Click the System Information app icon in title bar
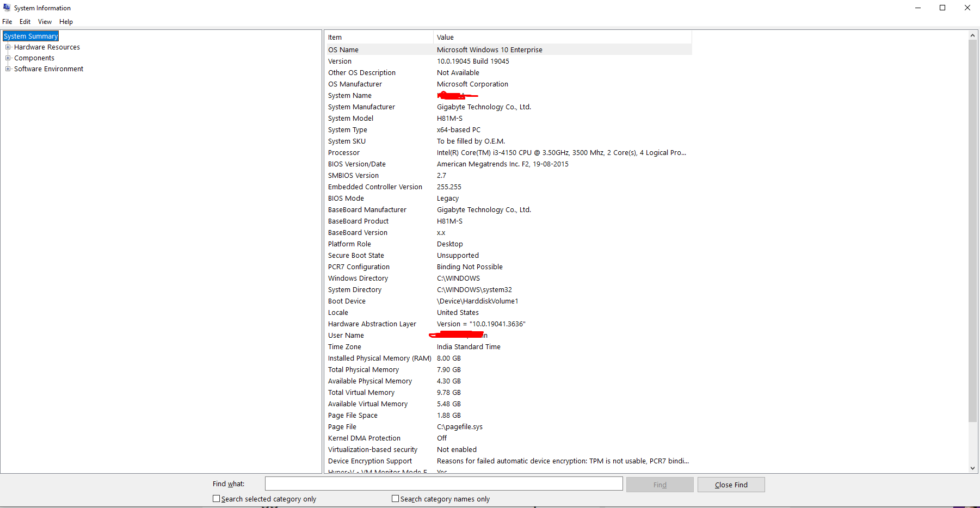The image size is (980, 508). tap(7, 8)
